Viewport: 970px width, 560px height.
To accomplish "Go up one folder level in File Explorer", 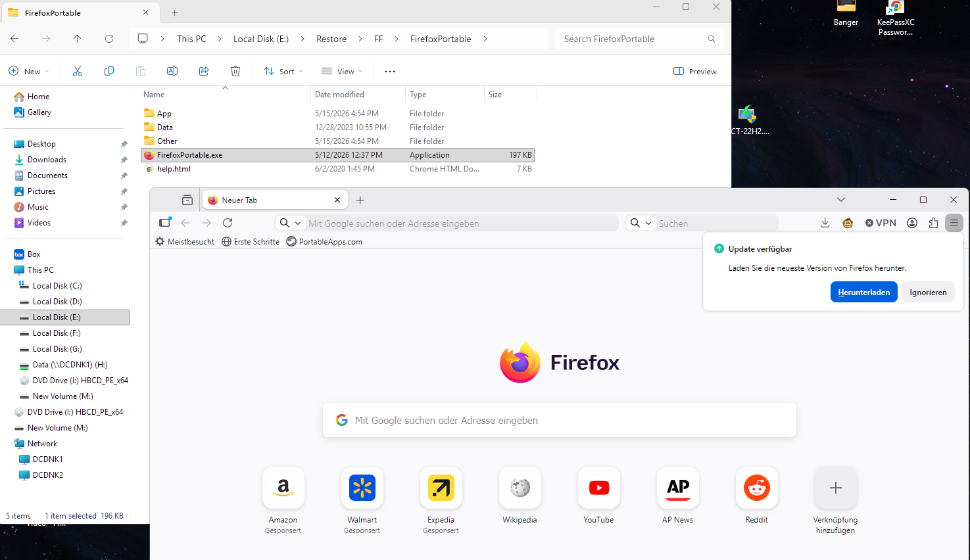I will coord(78,39).
